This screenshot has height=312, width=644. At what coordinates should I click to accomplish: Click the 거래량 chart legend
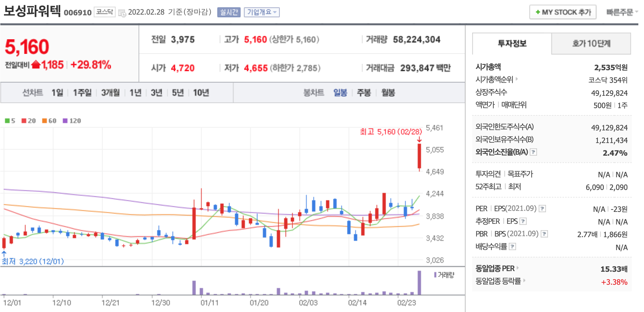coord(444,275)
